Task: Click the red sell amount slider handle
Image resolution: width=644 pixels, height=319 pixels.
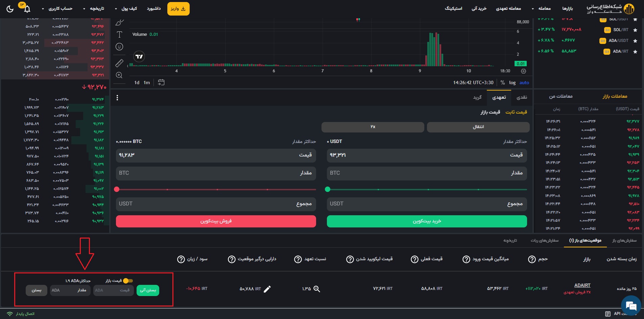Action: pyautogui.click(x=117, y=189)
